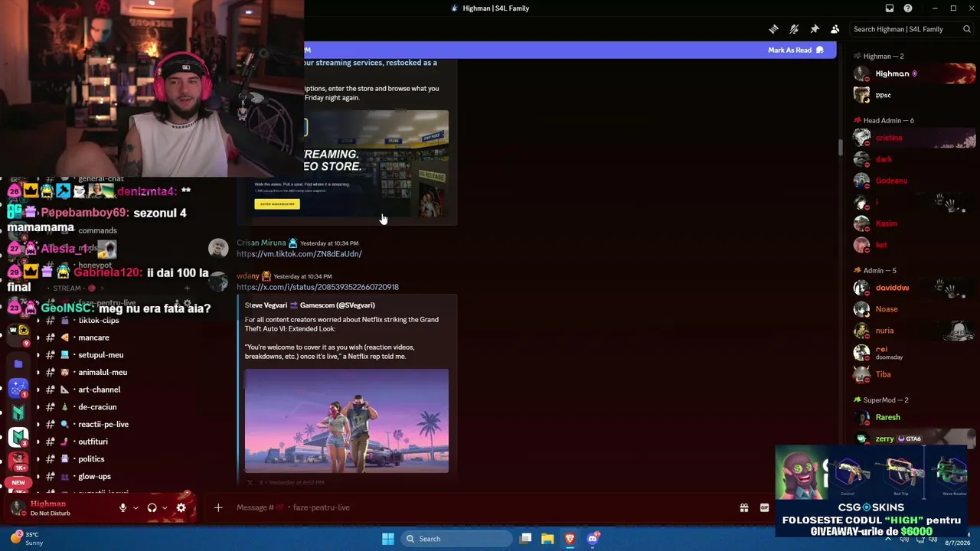This screenshot has width=980, height=551.
Task: Open the weather widget showing 35°C
Action: 28,539
